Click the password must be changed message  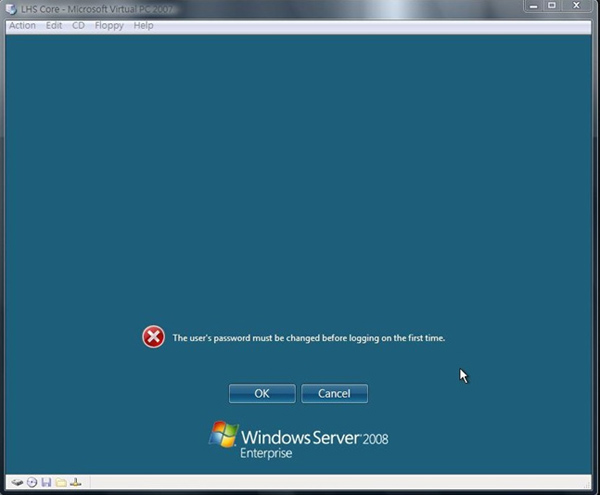[308, 338]
